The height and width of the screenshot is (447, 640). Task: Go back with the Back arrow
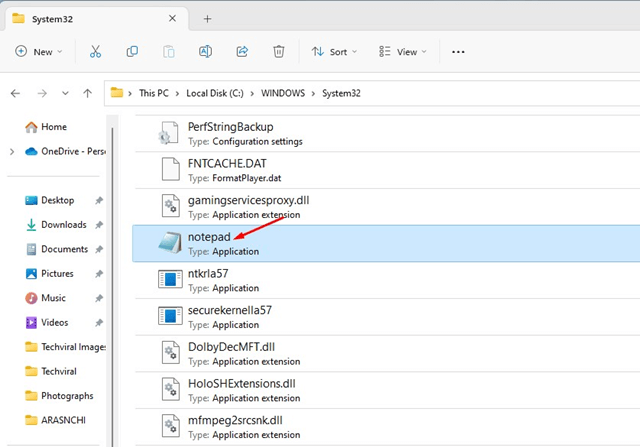pyautogui.click(x=15, y=93)
